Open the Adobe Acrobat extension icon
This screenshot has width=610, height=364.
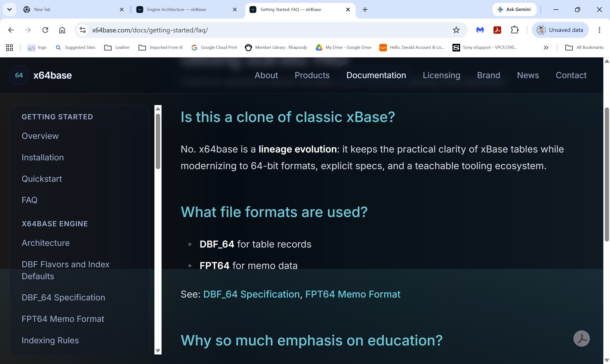click(x=497, y=30)
